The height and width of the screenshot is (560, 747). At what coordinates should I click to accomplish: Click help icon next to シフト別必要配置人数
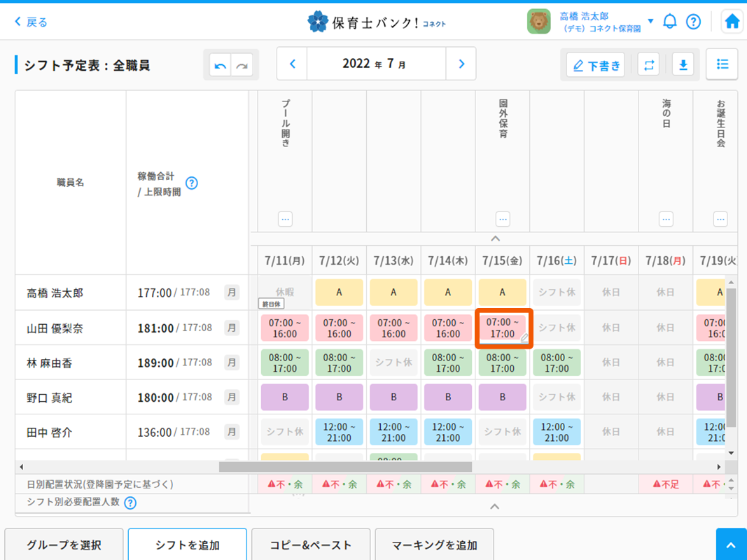click(x=130, y=503)
